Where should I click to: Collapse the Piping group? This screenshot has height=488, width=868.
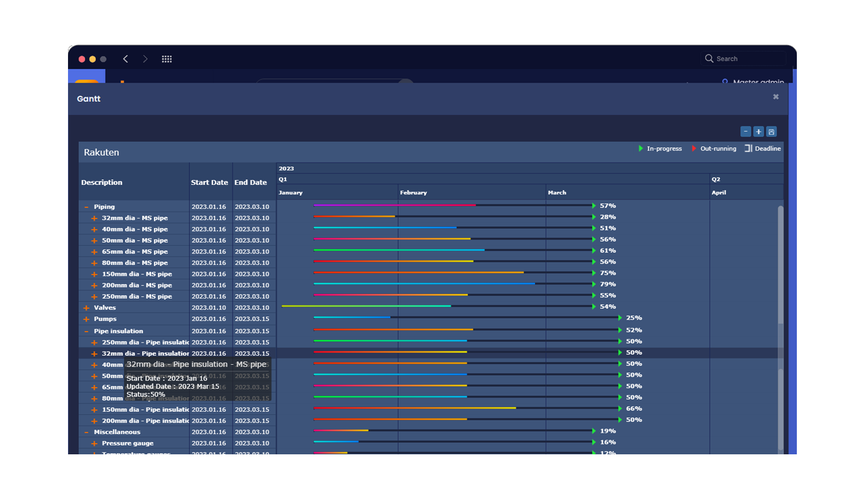86,207
